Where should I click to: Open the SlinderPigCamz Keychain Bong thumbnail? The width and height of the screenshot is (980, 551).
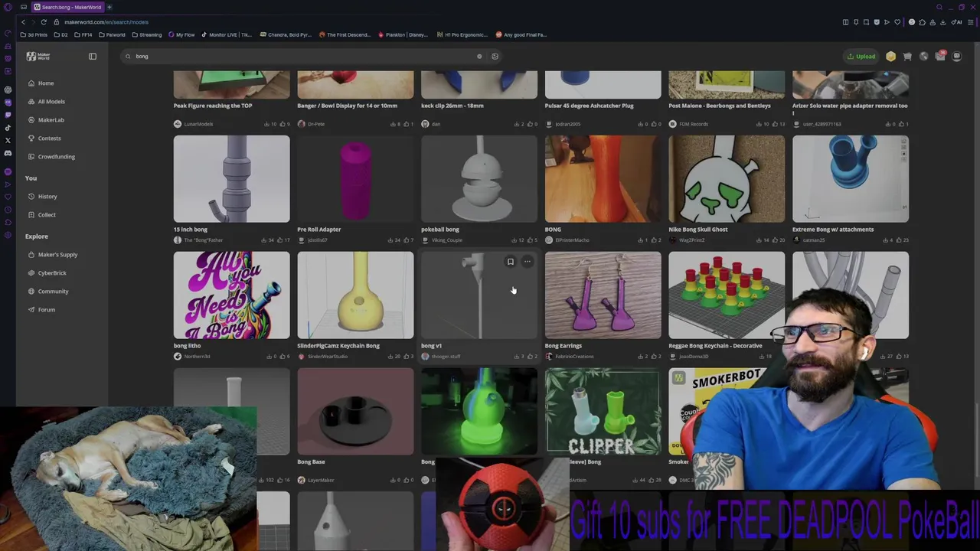tap(355, 295)
